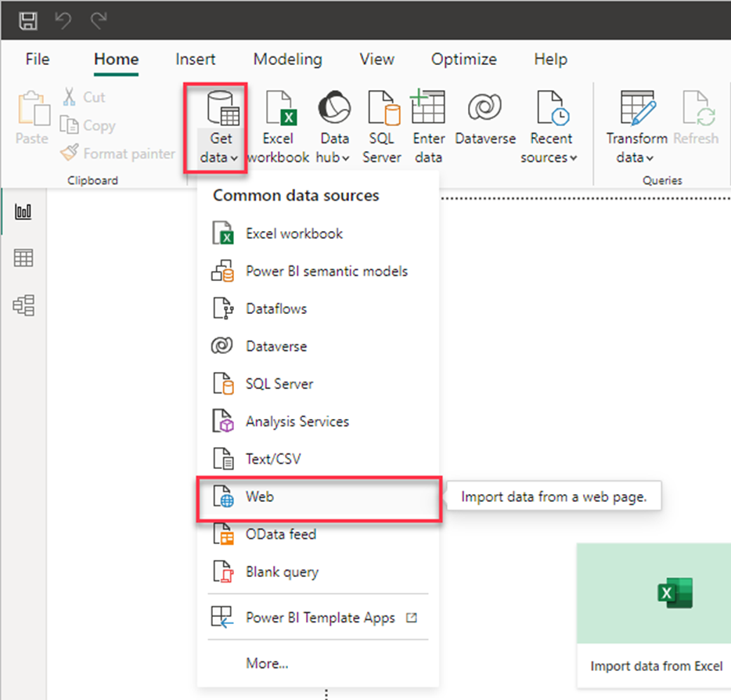
Task: Click Import data from Excel card
Action: pyautogui.click(x=656, y=611)
